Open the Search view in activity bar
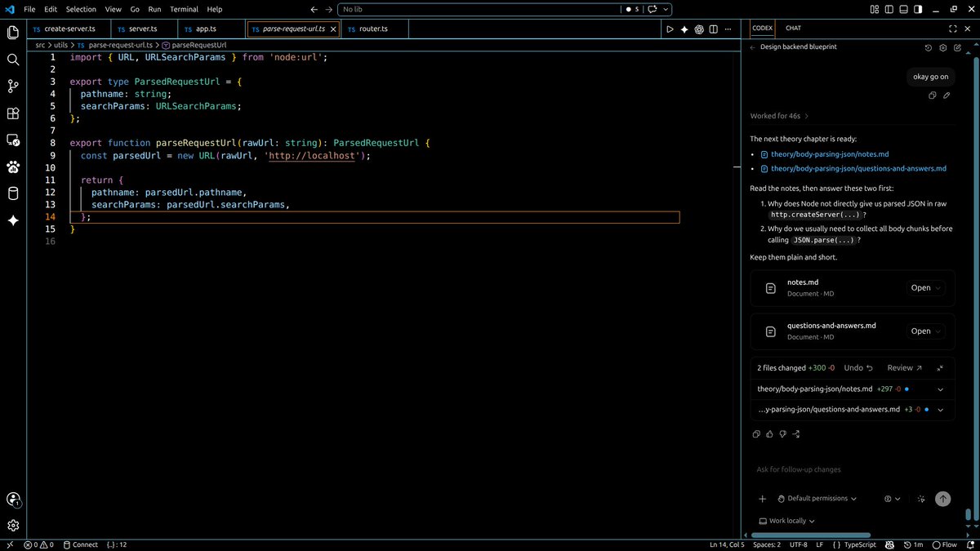This screenshot has height=551, width=980. click(13, 60)
